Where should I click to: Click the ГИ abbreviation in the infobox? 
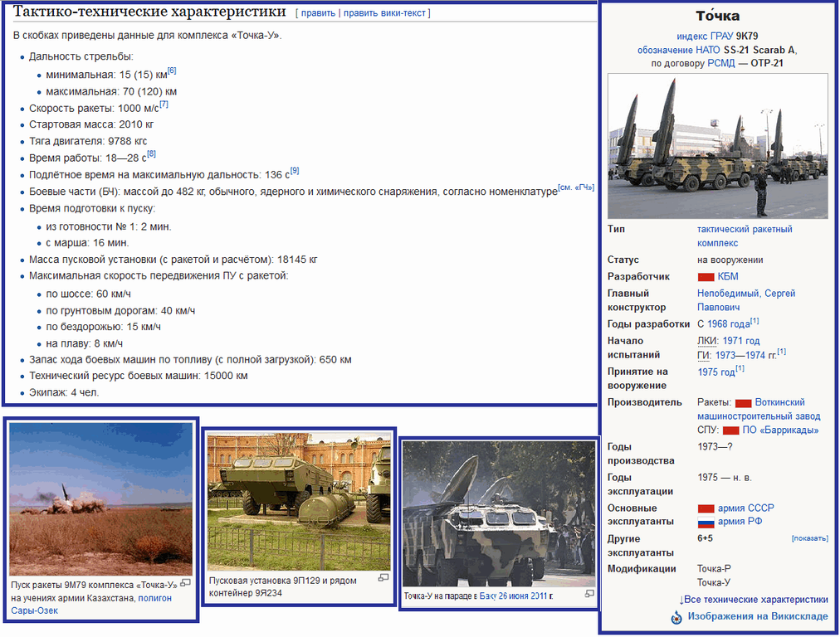pyautogui.click(x=703, y=356)
